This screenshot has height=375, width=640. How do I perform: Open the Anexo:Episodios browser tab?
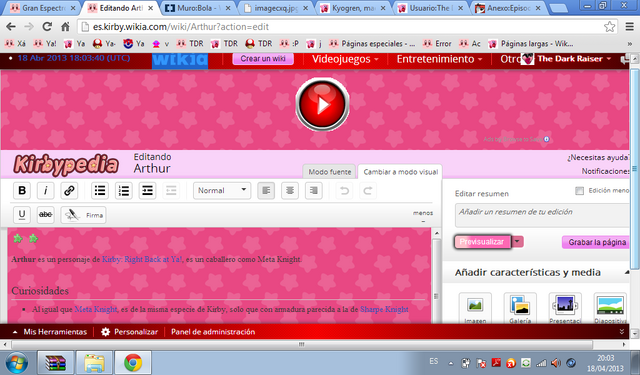[508, 8]
